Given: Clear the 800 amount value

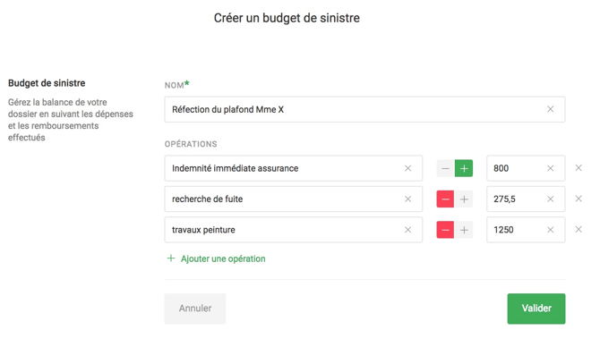Looking at the screenshot, I should (550, 168).
